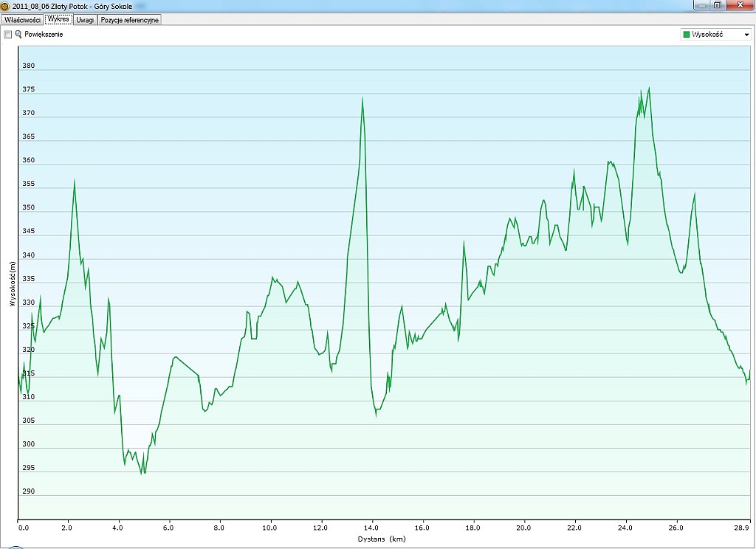Image resolution: width=756 pixels, height=549 pixels.
Task: Click the highest elevation peak near 25 km
Action: pyautogui.click(x=649, y=88)
